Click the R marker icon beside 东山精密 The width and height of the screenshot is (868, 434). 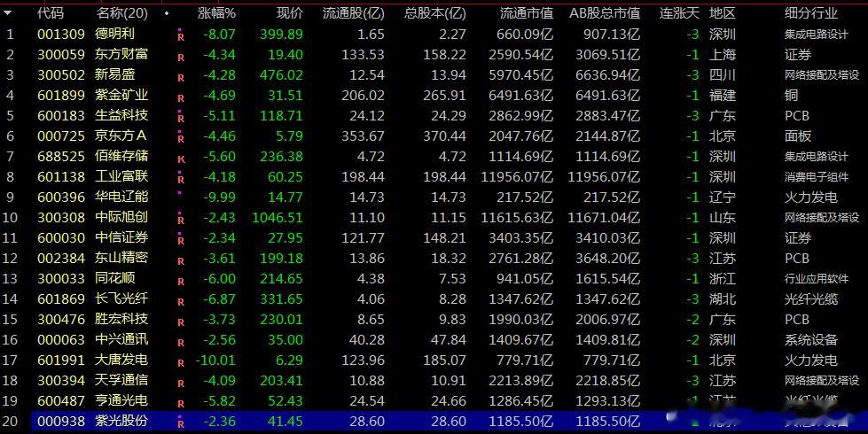point(181,261)
